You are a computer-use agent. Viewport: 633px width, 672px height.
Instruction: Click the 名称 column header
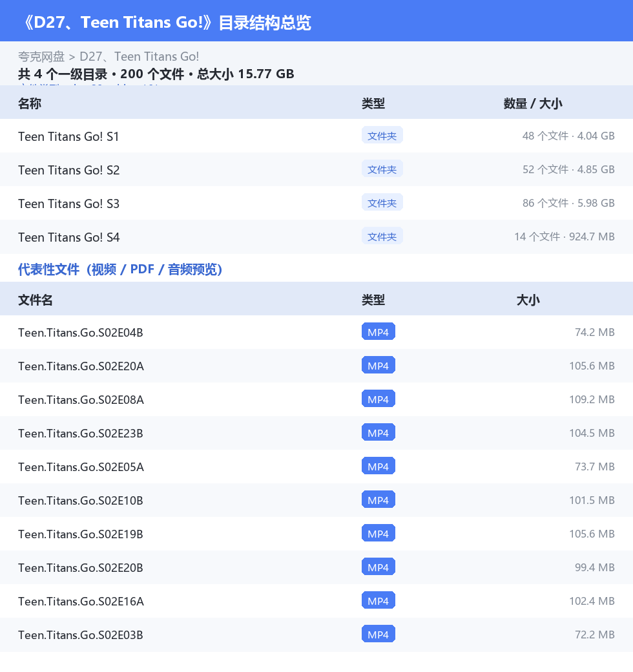pyautogui.click(x=30, y=103)
